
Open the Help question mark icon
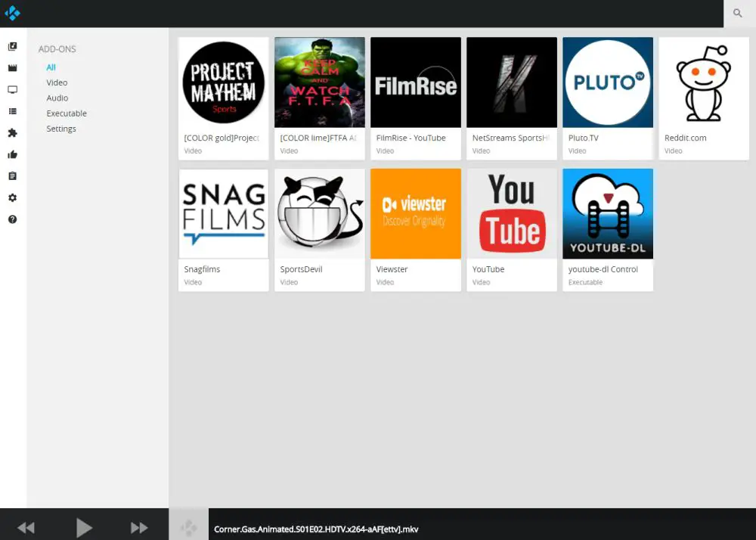point(13,219)
